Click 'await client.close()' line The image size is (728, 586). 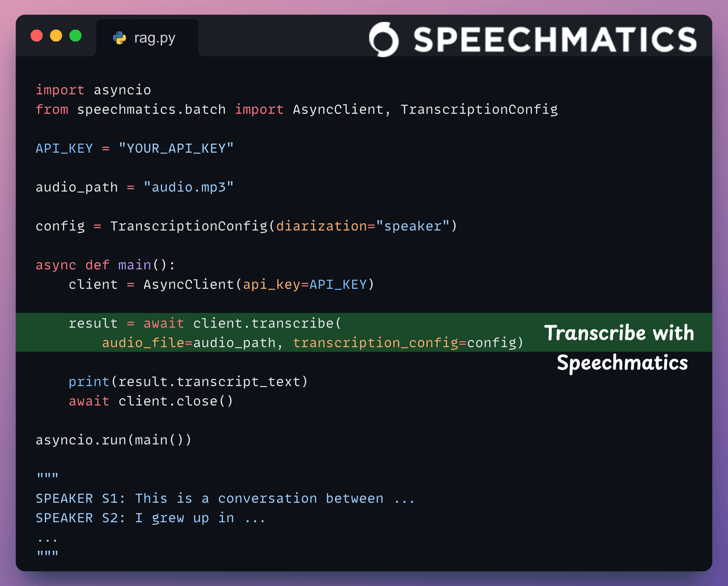pos(151,401)
